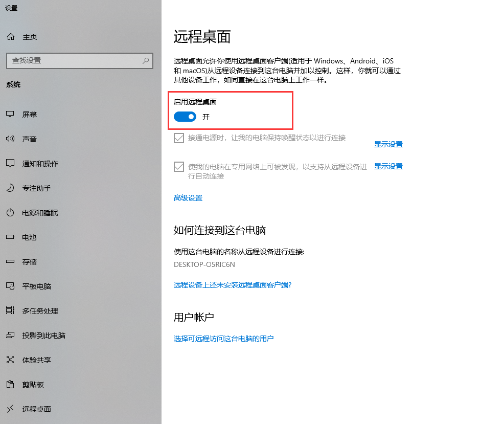This screenshot has width=504, height=424.
Task: Click the tablet icon for 平板电脑
Action: pyautogui.click(x=10, y=286)
